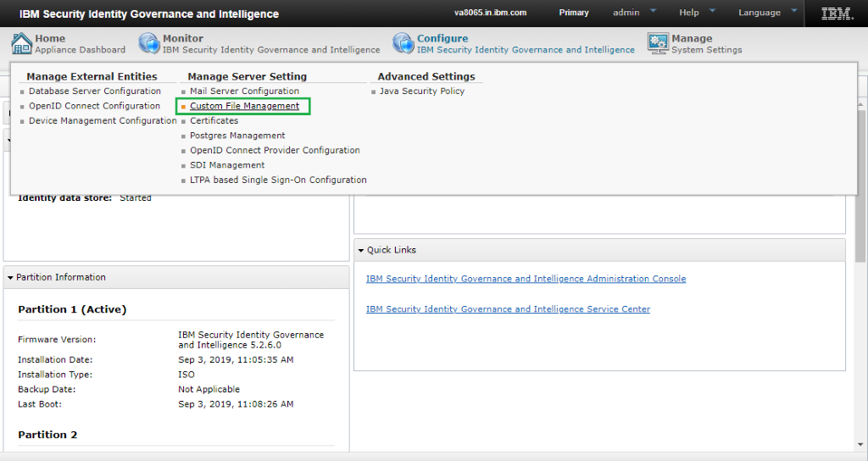This screenshot has width=868, height=461.
Task: Open OpenID Connect Configuration
Action: 94,106
